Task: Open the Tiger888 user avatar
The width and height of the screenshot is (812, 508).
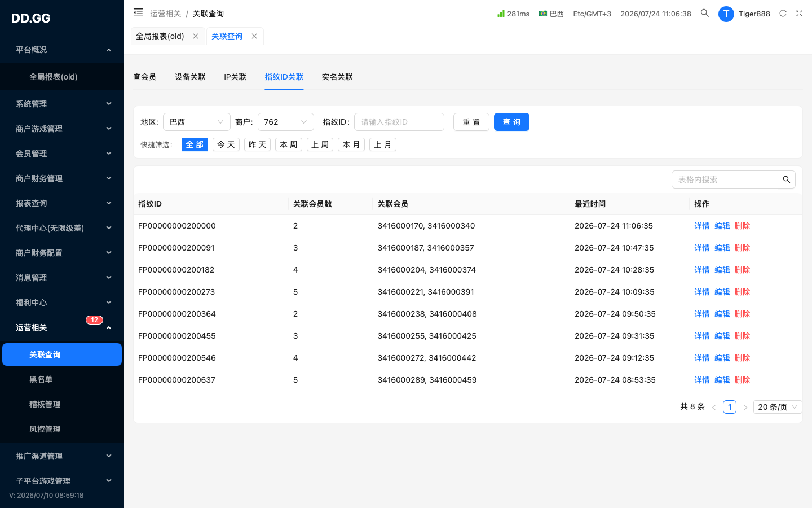Action: pyautogui.click(x=726, y=14)
